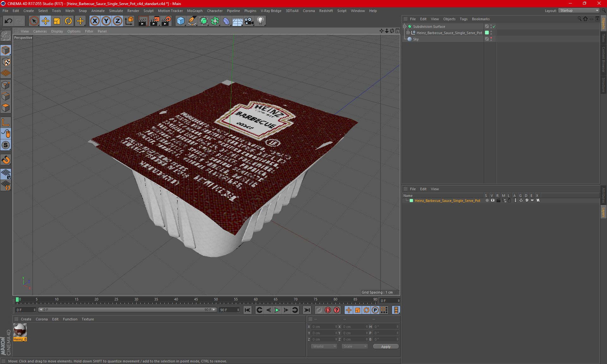The height and width of the screenshot is (364, 607).
Task: Switch to Polygons mode
Action: pyautogui.click(x=6, y=108)
